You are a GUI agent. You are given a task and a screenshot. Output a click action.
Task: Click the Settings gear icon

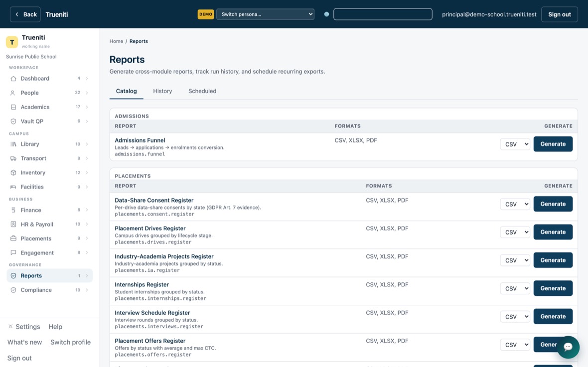[x=10, y=327]
